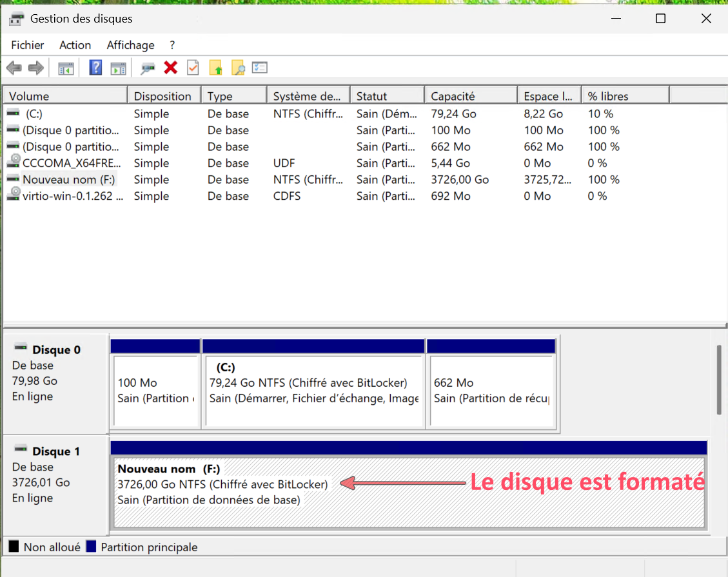Click the folder with magnifier search icon

tap(238, 68)
